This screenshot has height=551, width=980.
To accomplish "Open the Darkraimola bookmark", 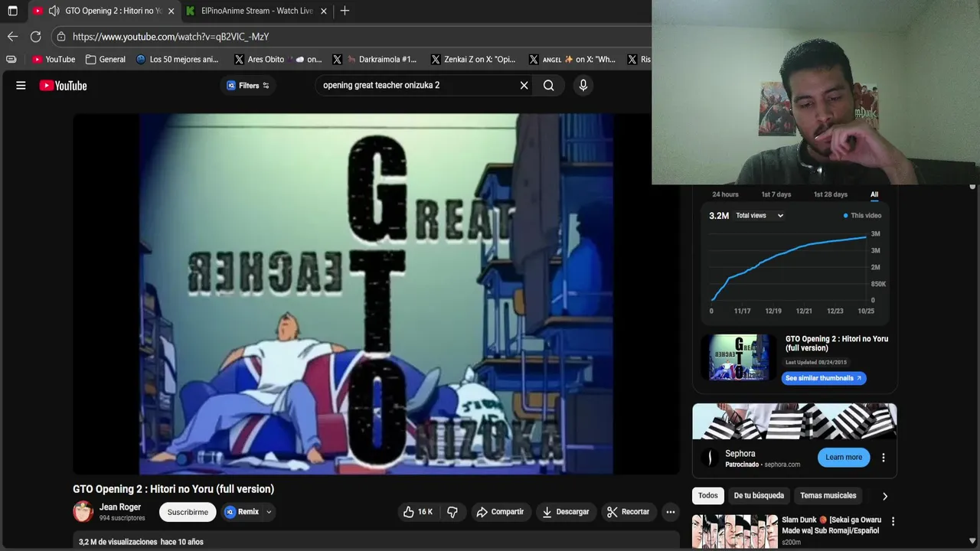I will coord(374,59).
